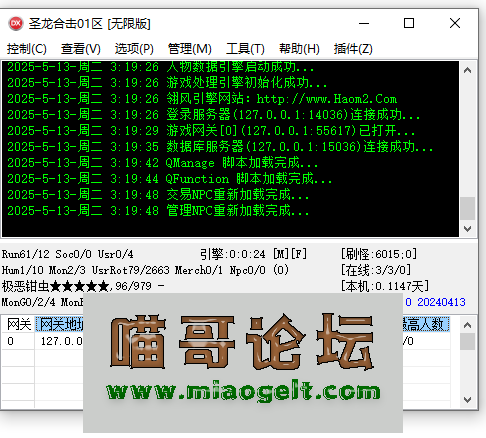The height and width of the screenshot is (438, 486).
Task: Open the 插件(Z) menu
Action: point(353,49)
